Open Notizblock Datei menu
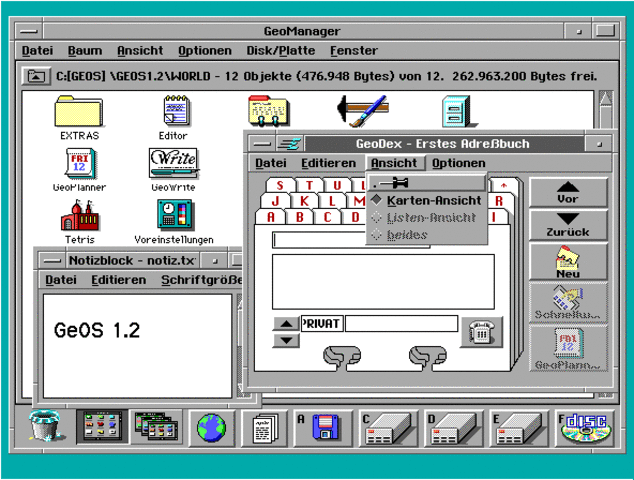634x480 pixels. 61,280
